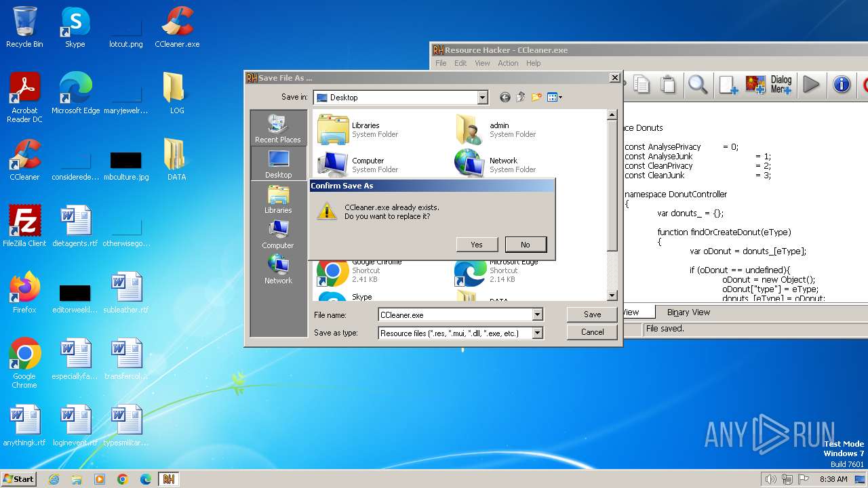Open File menu in Resource Hacker

[441, 63]
